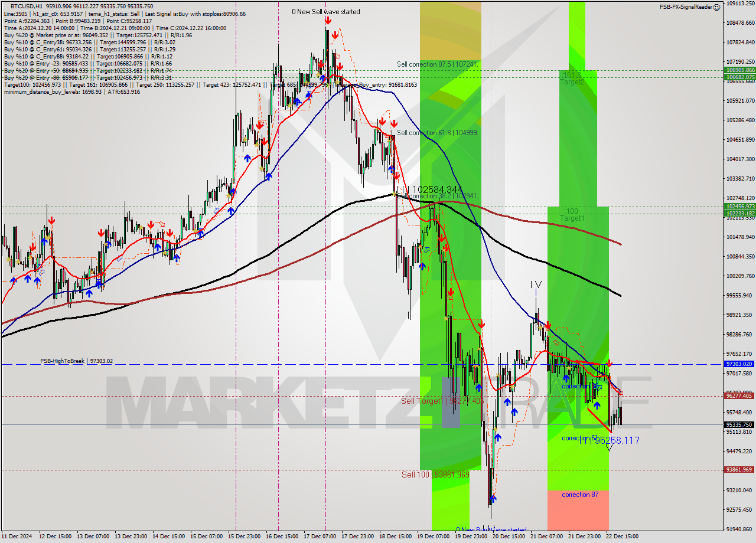Click the 102456.973 green price tag
Image resolution: width=756 pixels, height=543 pixels.
(x=739, y=207)
